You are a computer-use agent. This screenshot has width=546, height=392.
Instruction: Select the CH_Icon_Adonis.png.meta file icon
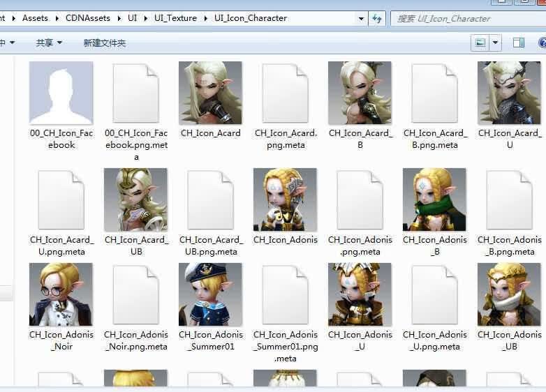[360, 199]
